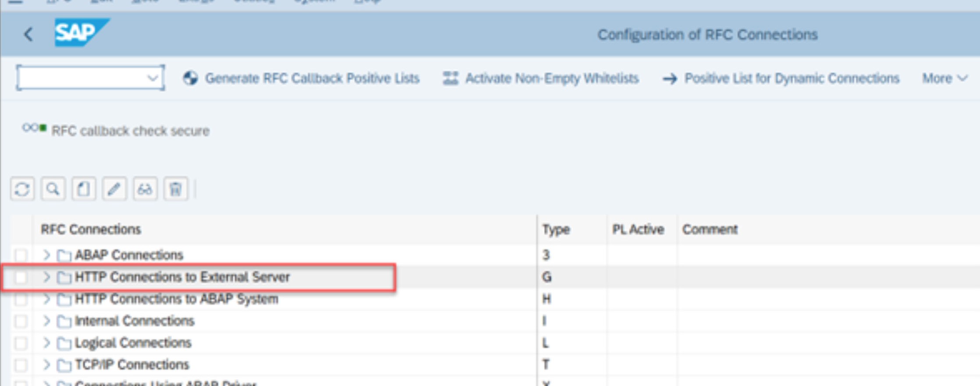Viewport: 980px width, 386px height.
Task: Click the folder icon of TCP/IP Connections
Action: click(64, 365)
